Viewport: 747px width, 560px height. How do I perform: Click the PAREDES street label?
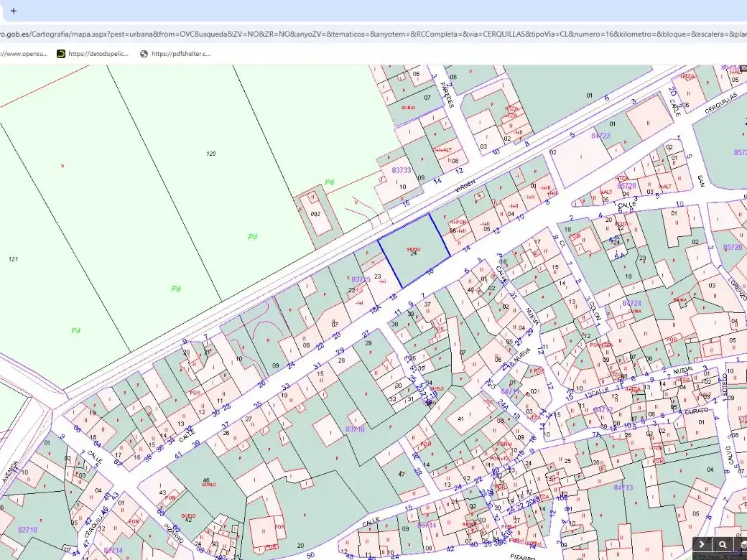(x=447, y=95)
